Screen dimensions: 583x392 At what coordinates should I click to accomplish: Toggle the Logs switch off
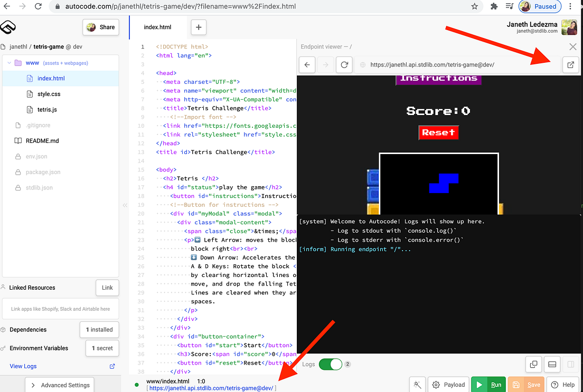pos(330,364)
